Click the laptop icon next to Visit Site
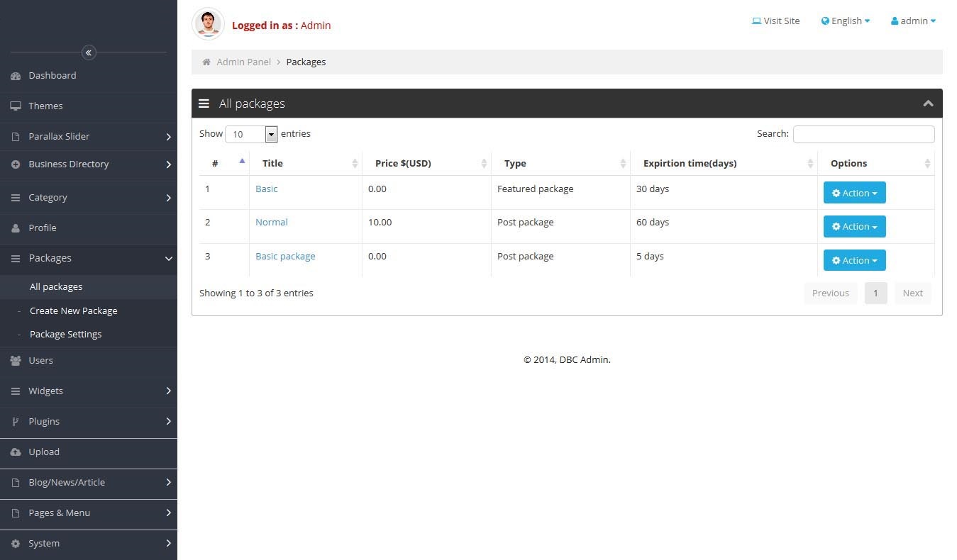The image size is (957, 560). 756,21
